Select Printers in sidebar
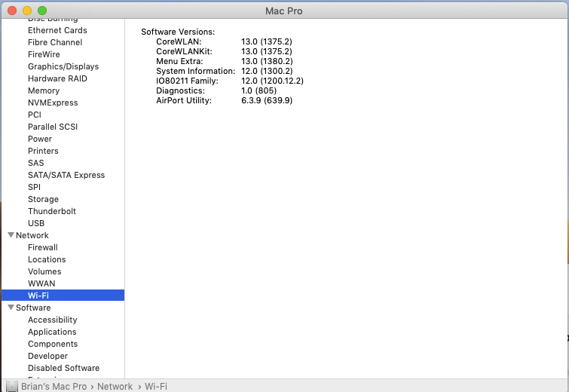Viewport: 569px width, 392px height. coord(43,151)
